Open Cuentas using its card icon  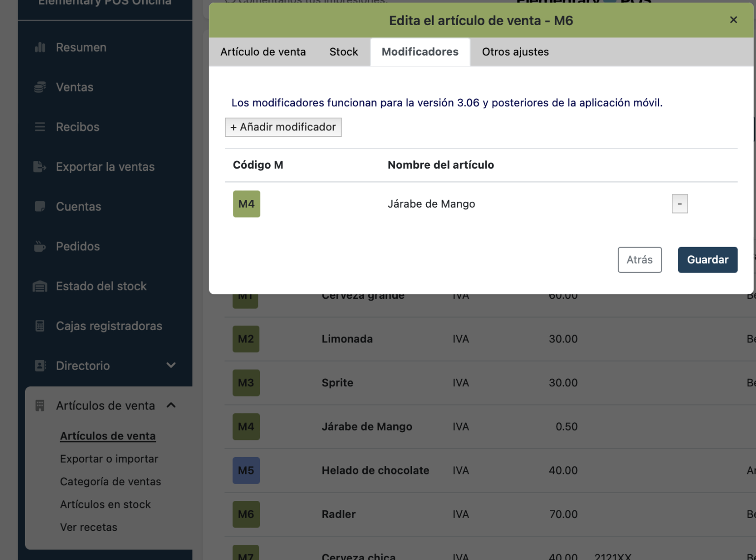point(39,206)
